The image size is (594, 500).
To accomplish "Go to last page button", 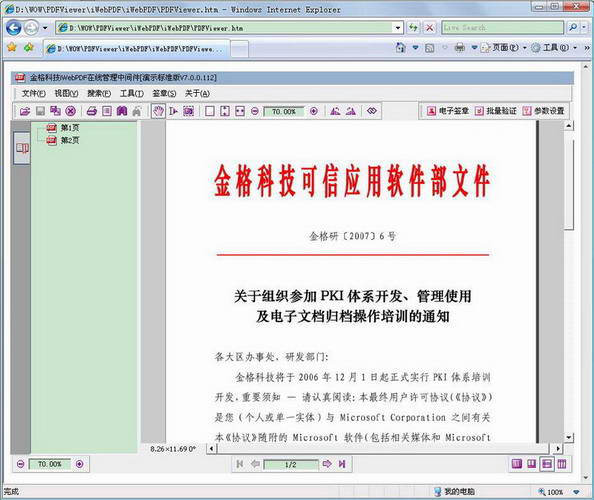I will tap(342, 464).
